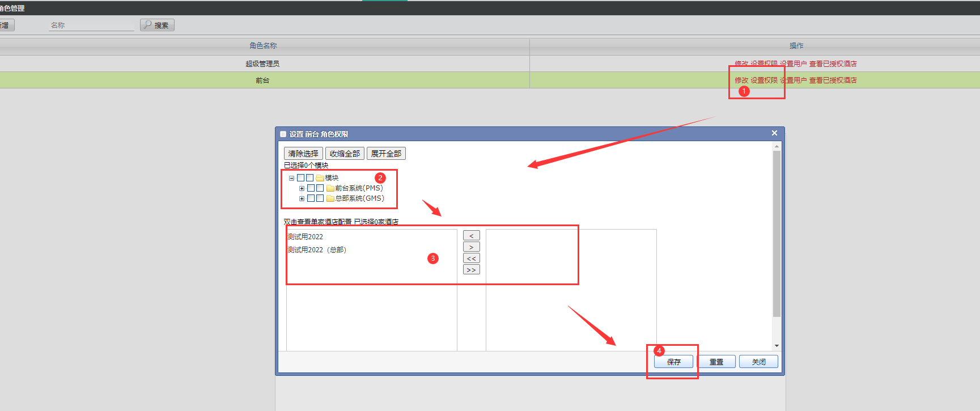This screenshot has height=411, width=980.
Task: Tick the first checkbox of 总部系统(GMS)
Action: pyautogui.click(x=311, y=198)
